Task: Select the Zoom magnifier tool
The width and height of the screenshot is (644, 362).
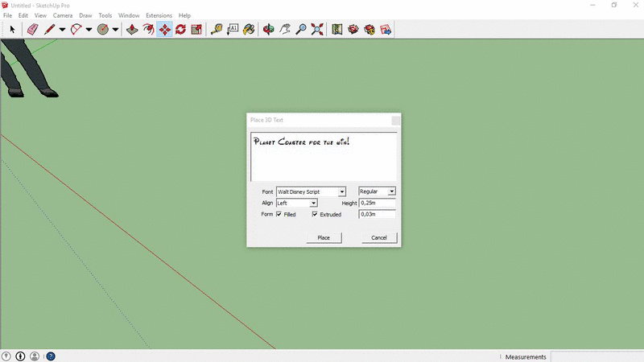Action: (301, 29)
